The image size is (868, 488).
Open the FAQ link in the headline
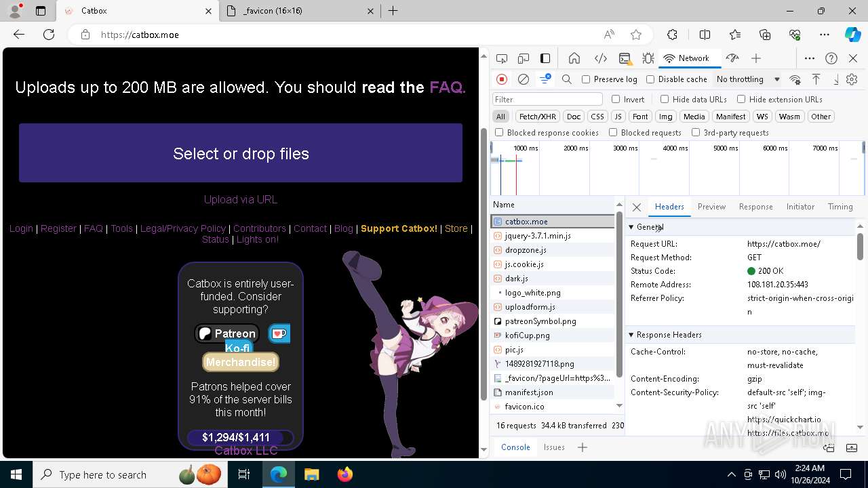click(448, 87)
